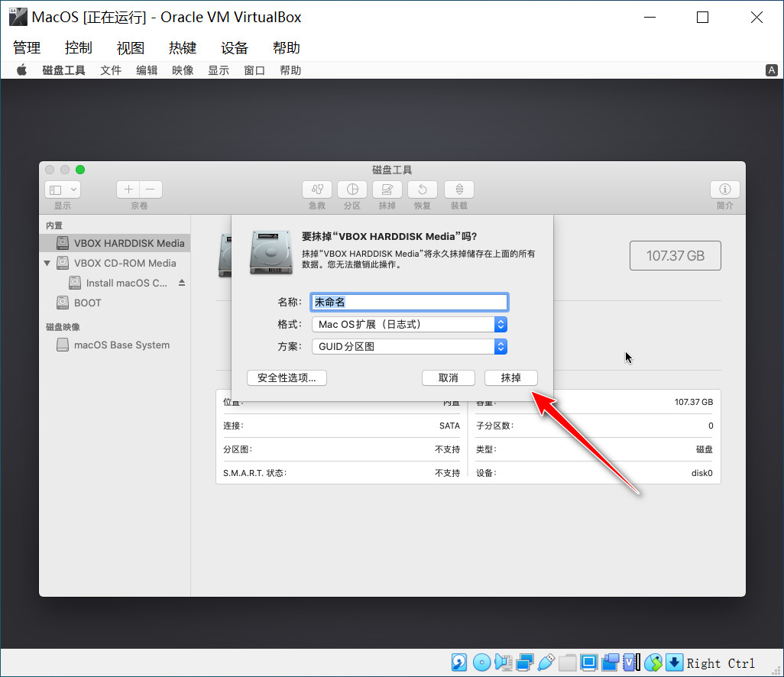Open VirtualBox 管理 menu
Image resolution: width=784 pixels, height=677 pixels.
[x=27, y=48]
